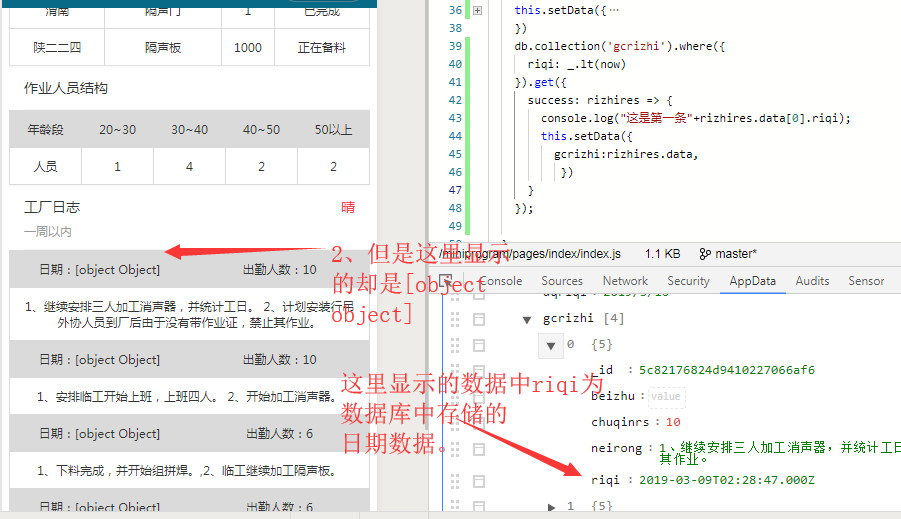Click the 30~40 age column header
Image resolution: width=901 pixels, height=519 pixels.
(189, 129)
